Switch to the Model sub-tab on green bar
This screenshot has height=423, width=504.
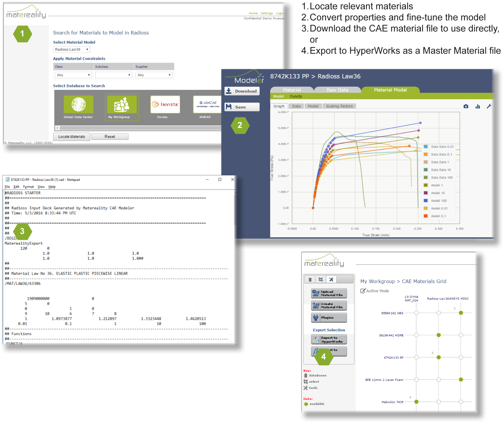(278, 96)
